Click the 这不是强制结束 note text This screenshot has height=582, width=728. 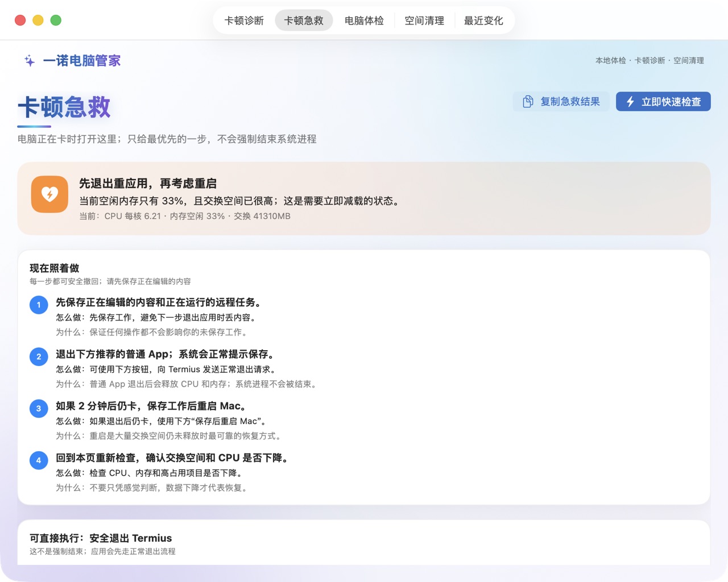(102, 551)
